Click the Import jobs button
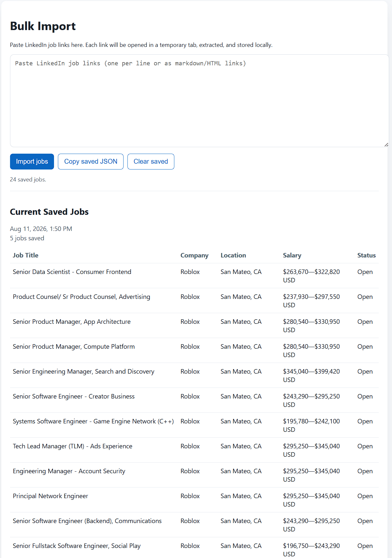This screenshot has width=392, height=558. 32,161
